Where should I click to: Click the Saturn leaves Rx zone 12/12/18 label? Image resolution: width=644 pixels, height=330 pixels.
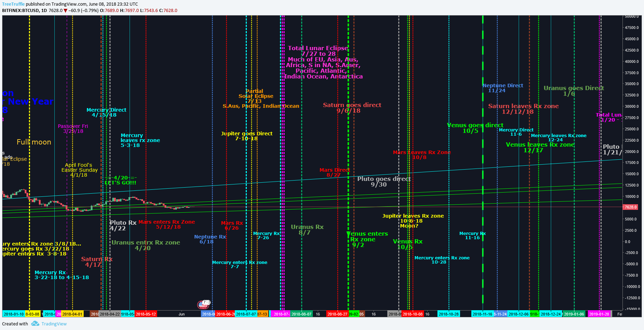point(523,109)
